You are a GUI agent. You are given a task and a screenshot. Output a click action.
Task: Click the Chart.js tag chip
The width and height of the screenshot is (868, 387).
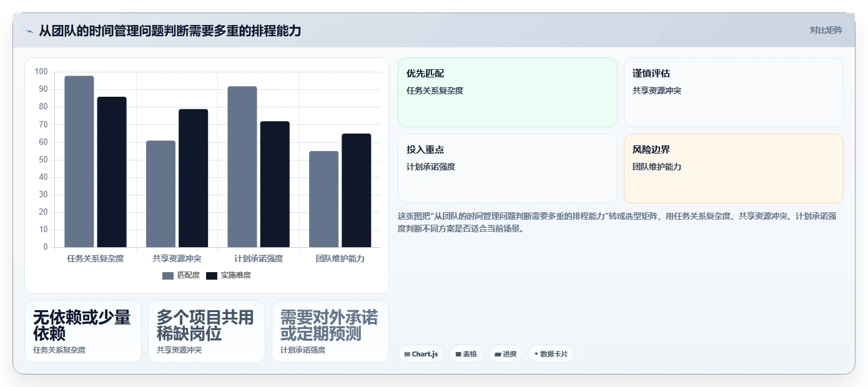pos(421,354)
